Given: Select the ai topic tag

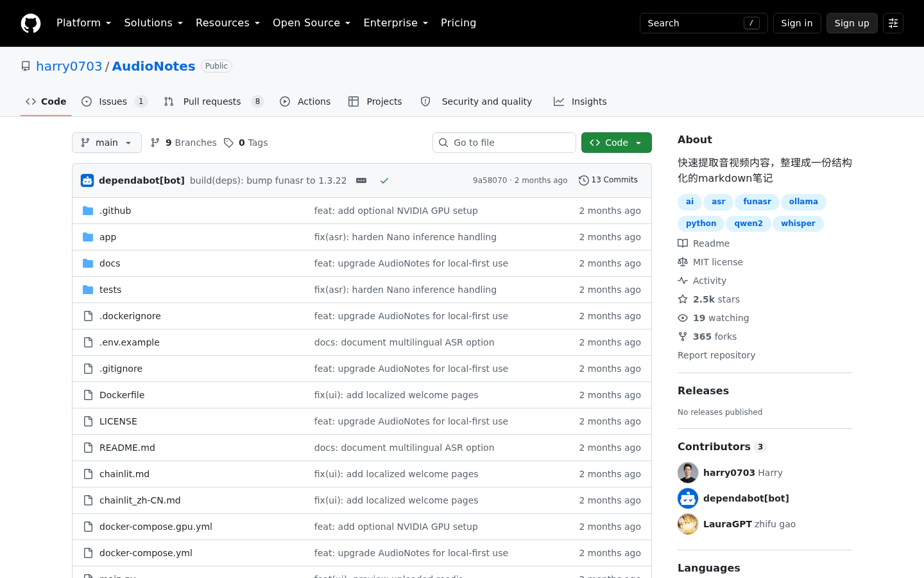Looking at the screenshot, I should [x=690, y=202].
